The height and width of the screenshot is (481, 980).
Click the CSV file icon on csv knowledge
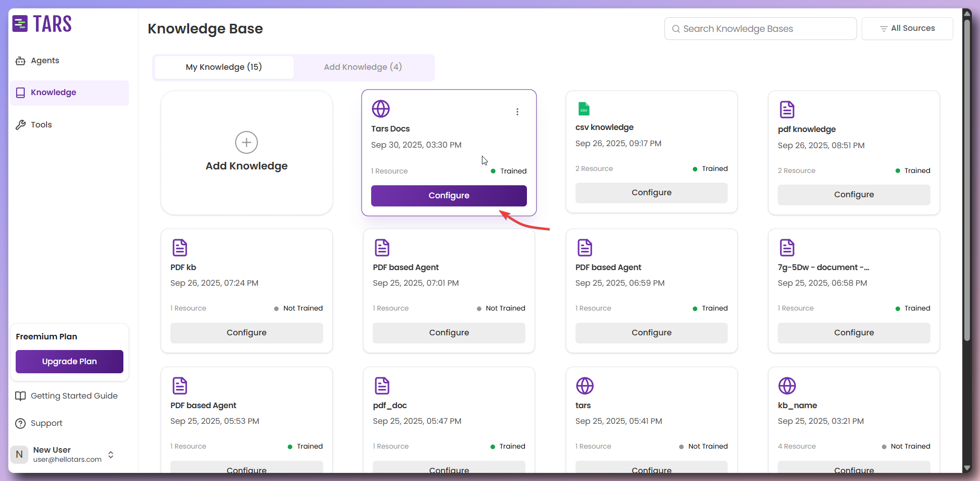coord(584,109)
